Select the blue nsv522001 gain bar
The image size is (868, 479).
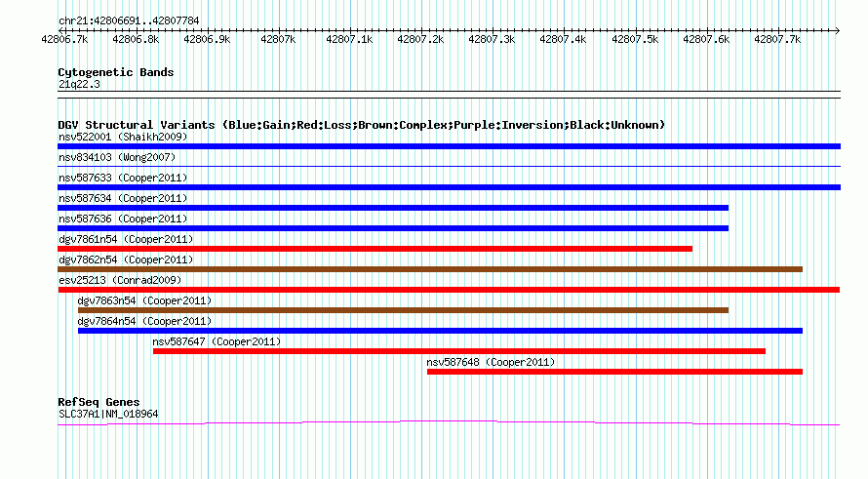click(x=449, y=146)
